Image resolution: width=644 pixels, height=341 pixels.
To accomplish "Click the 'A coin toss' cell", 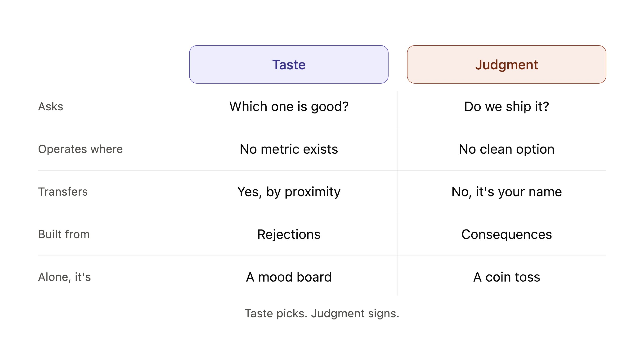I will coord(506,277).
